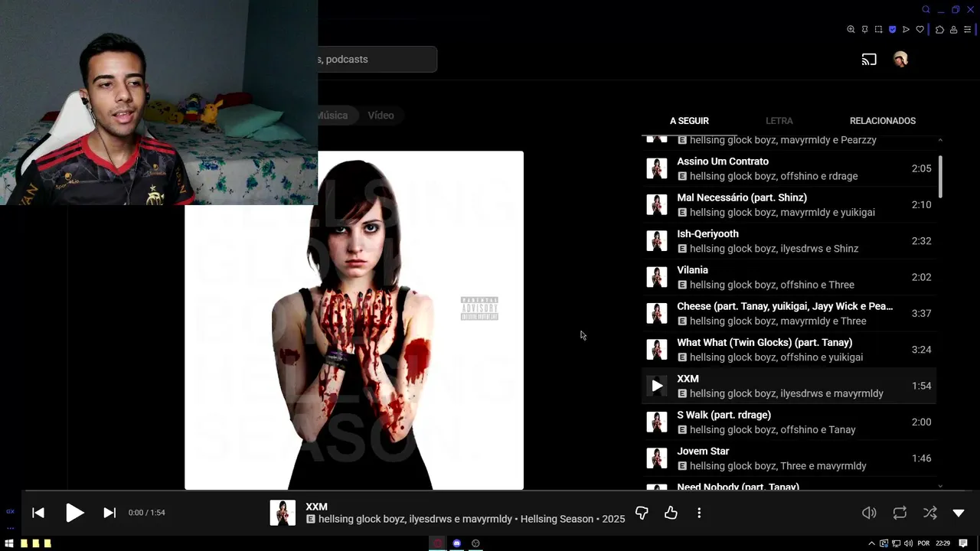Open the account profile avatar
This screenshot has height=551, width=980.
[x=900, y=59]
